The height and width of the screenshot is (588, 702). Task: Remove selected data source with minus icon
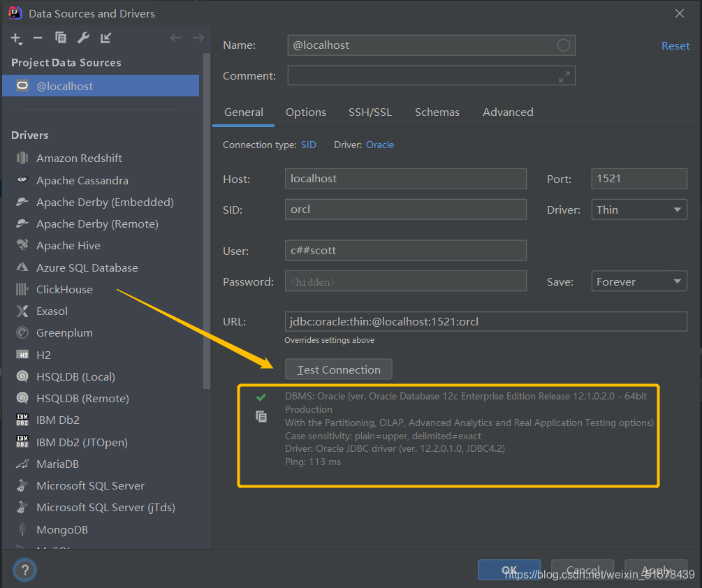tap(38, 38)
